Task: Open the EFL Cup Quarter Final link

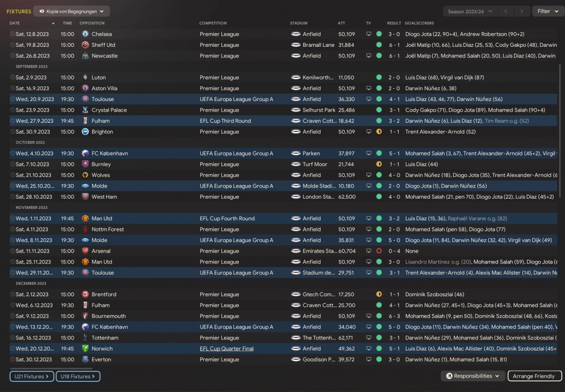Action: pos(226,349)
